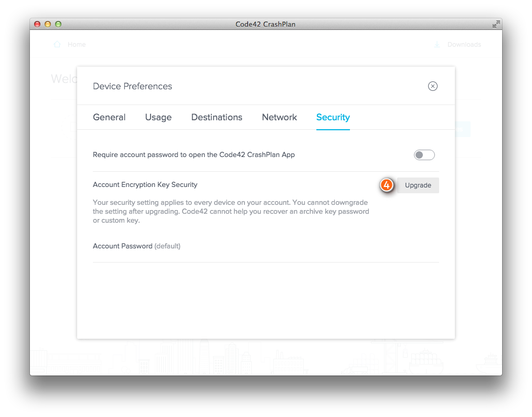Click the window resize arrows icon
The height and width of the screenshot is (417, 532).
click(x=496, y=24)
